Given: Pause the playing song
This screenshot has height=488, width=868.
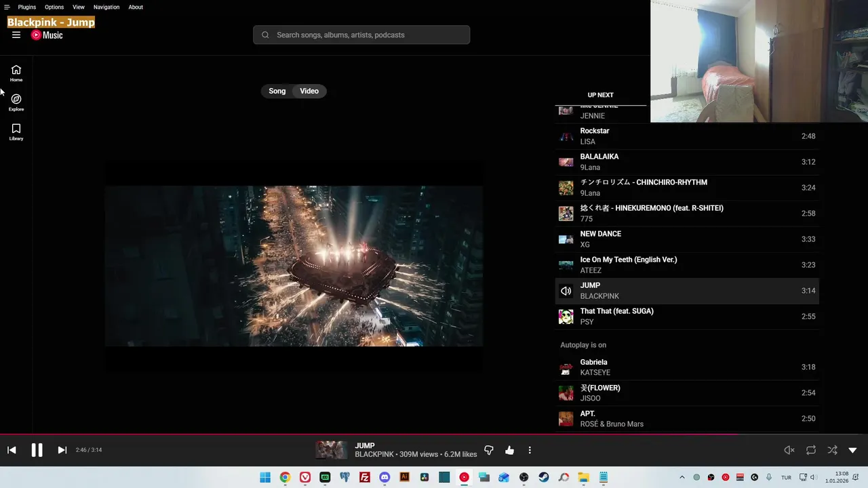Looking at the screenshot, I should (37, 450).
